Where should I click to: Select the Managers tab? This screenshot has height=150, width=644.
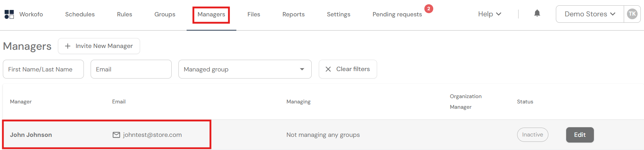pyautogui.click(x=211, y=14)
